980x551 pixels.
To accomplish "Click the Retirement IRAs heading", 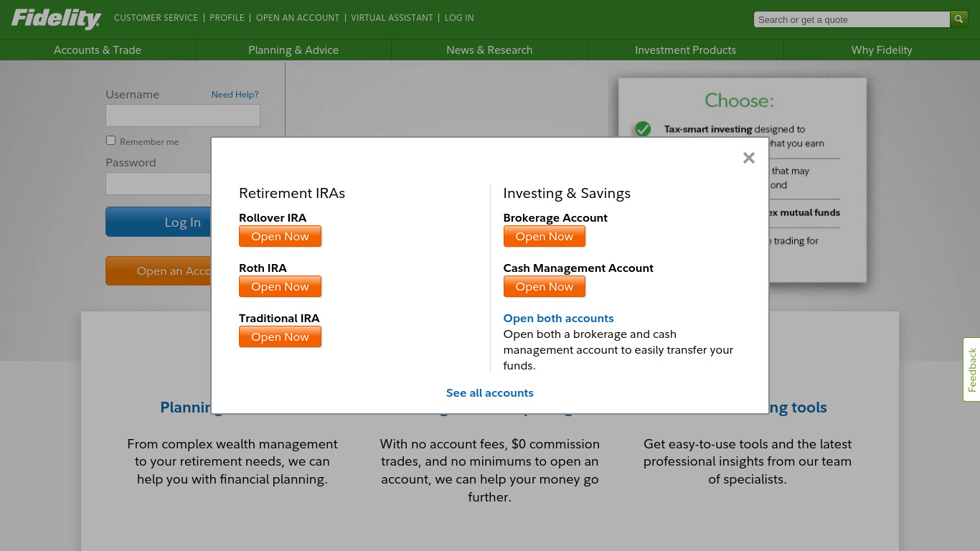I will point(292,193).
